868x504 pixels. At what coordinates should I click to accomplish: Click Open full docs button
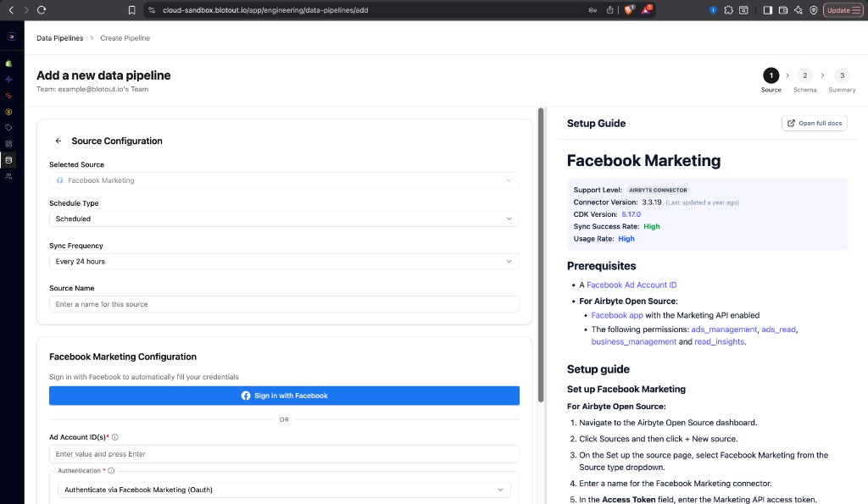coord(815,123)
